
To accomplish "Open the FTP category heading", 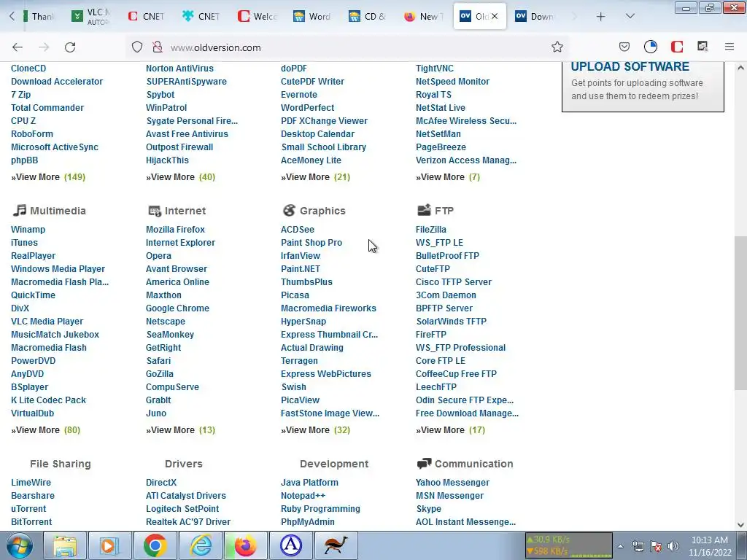I will [444, 211].
